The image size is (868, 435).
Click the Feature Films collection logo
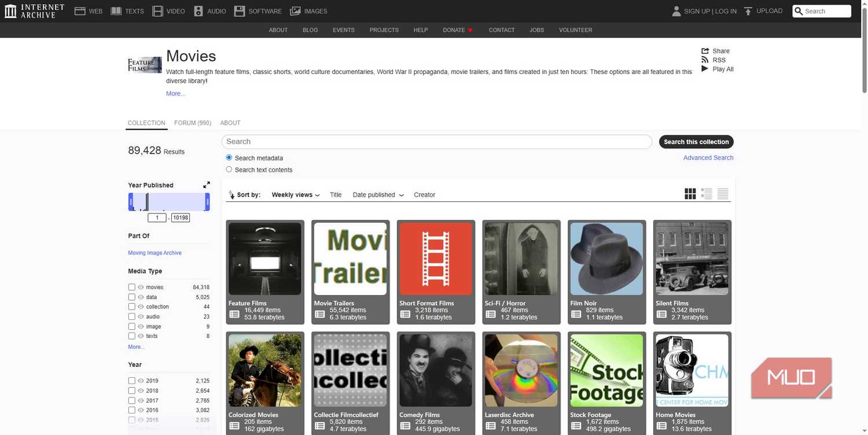[x=145, y=65]
